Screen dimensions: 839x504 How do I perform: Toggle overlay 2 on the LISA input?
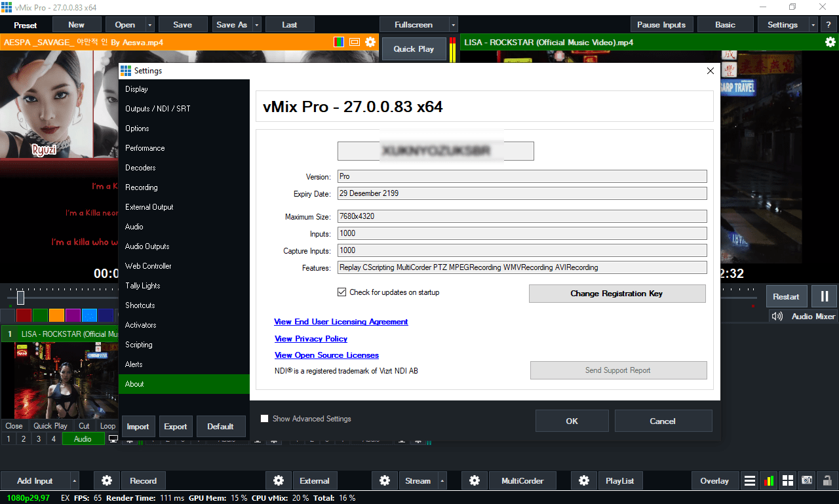tap(24, 439)
